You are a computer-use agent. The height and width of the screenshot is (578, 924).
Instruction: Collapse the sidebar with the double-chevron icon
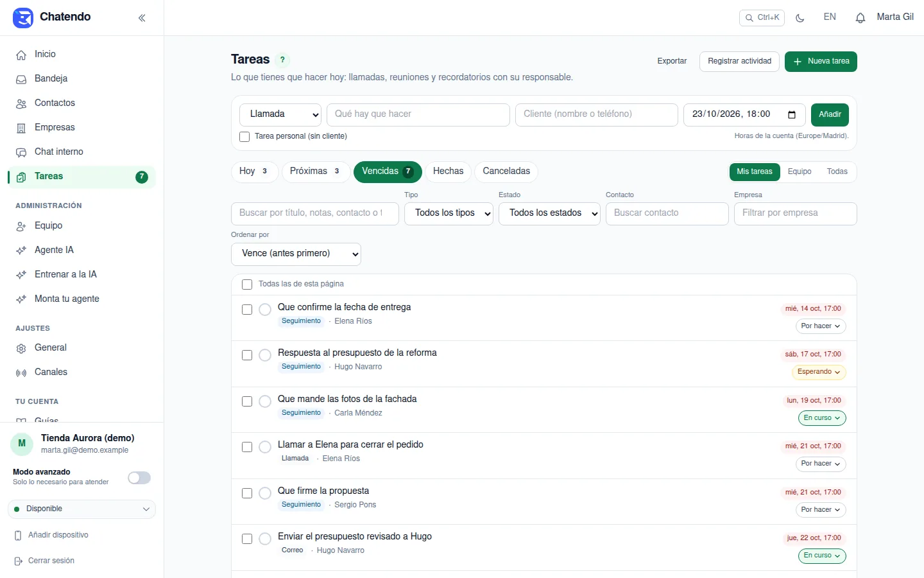pos(142,18)
